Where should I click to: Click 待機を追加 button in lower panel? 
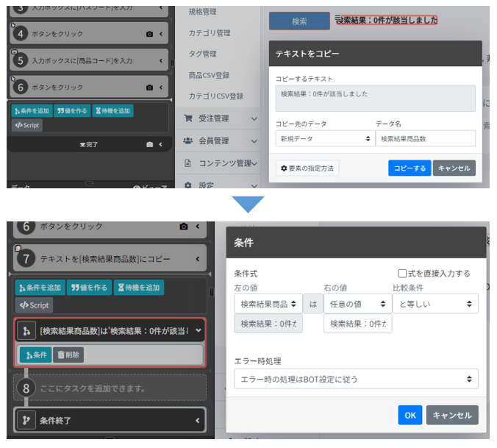139,288
